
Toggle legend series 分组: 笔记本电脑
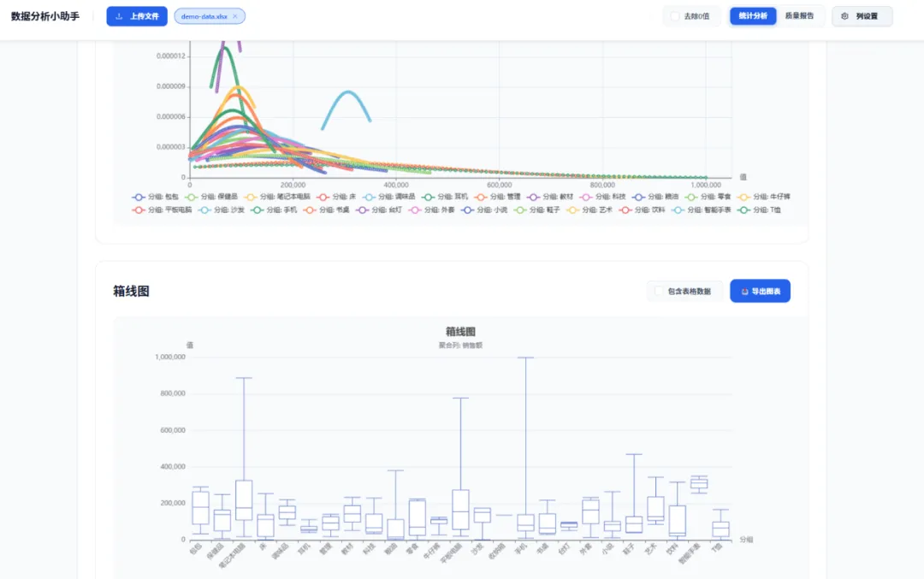tap(277, 197)
